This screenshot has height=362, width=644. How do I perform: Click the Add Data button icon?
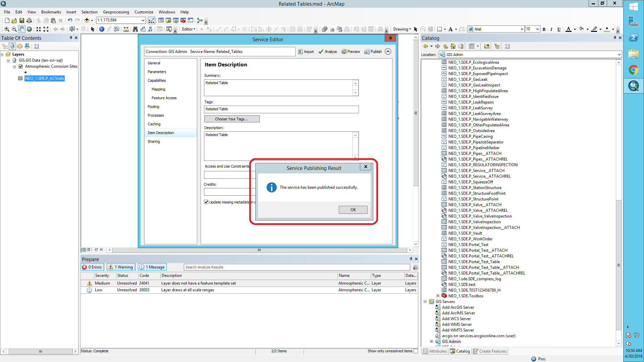(87, 20)
